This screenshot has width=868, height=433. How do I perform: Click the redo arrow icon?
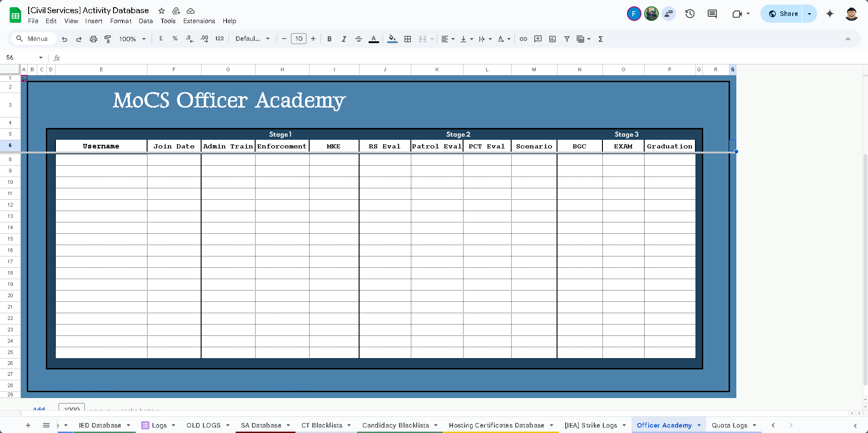coord(79,39)
